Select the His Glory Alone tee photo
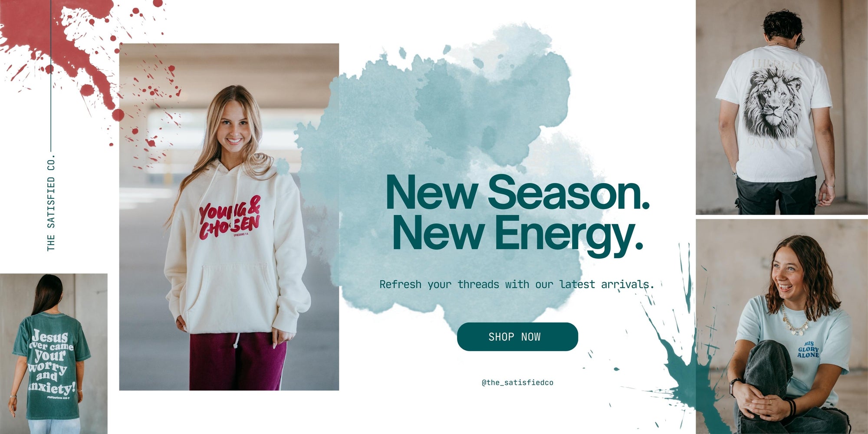868x434 pixels. click(782, 326)
